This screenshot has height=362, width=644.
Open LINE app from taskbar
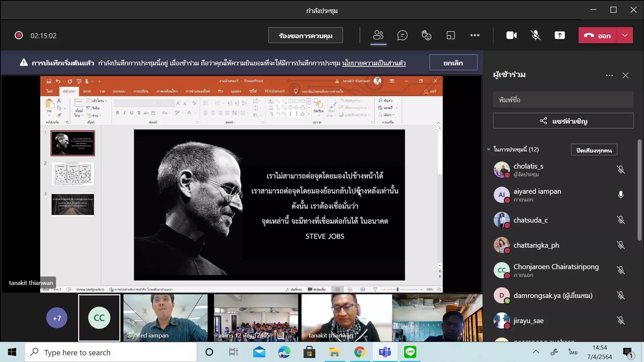(410, 352)
